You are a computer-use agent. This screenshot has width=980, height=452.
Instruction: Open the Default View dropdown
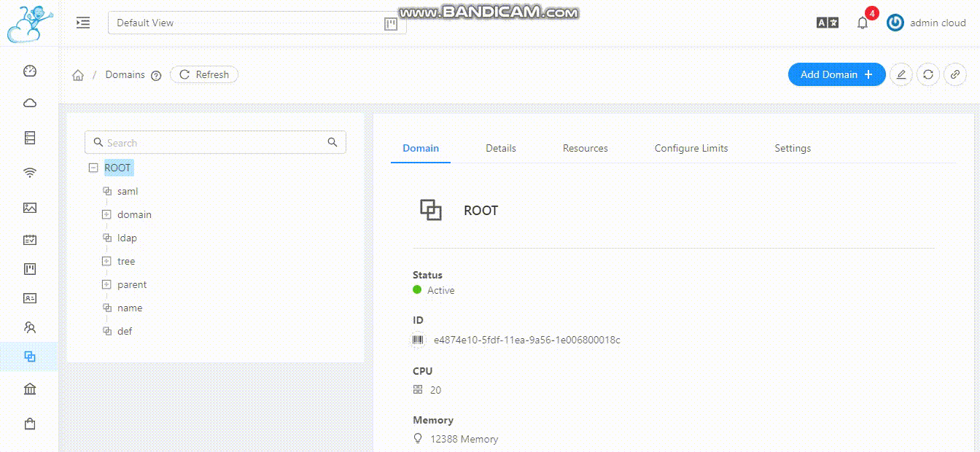[x=257, y=23]
